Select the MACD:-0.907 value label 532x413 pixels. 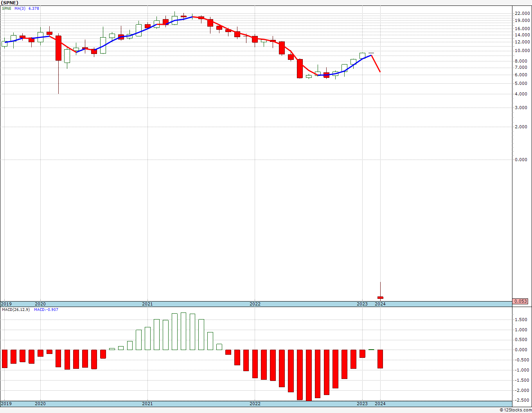pyautogui.click(x=46, y=310)
